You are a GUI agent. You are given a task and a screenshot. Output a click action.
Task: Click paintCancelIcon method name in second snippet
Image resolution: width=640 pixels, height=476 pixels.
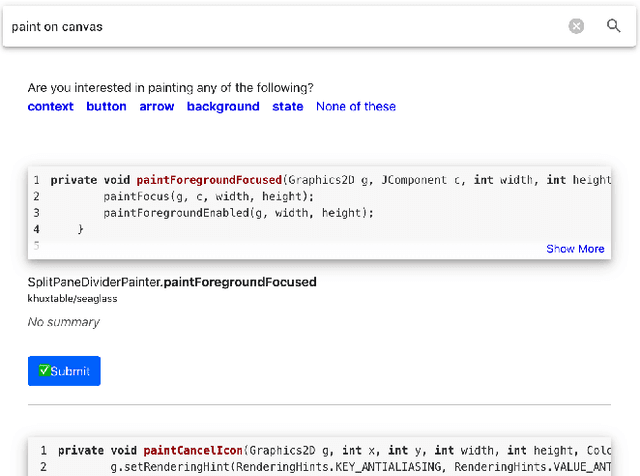pyautogui.click(x=193, y=451)
